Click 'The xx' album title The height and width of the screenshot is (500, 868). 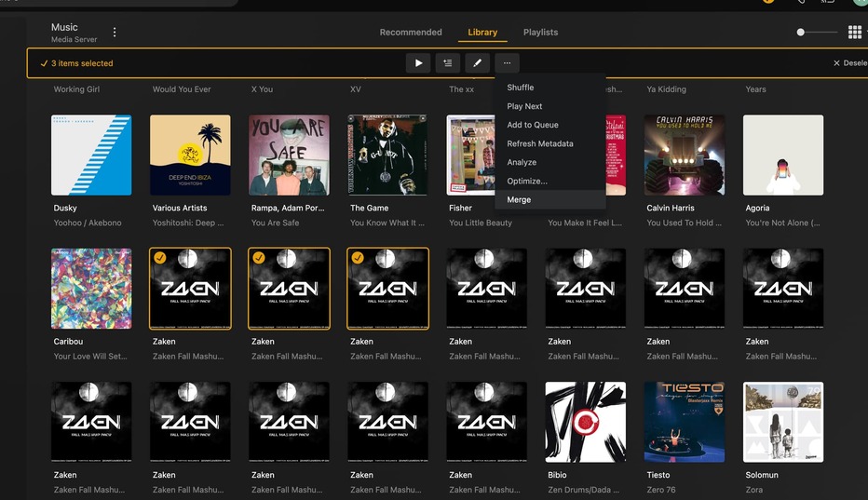tap(461, 89)
